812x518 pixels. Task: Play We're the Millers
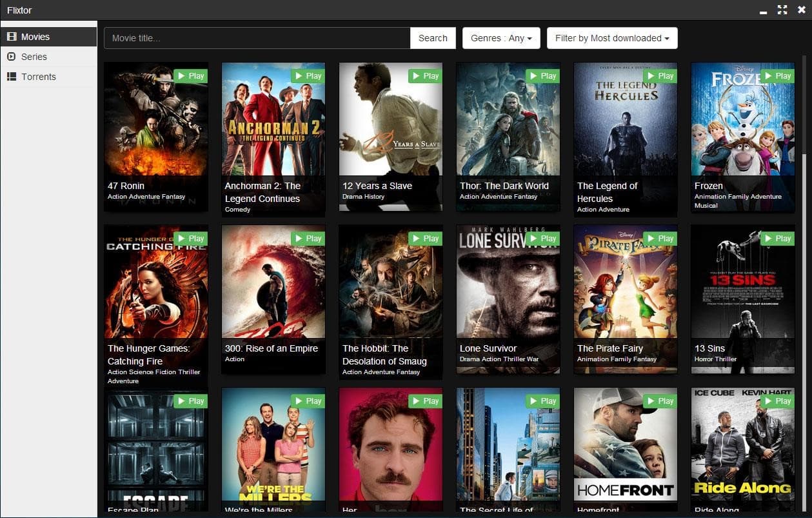coord(308,401)
